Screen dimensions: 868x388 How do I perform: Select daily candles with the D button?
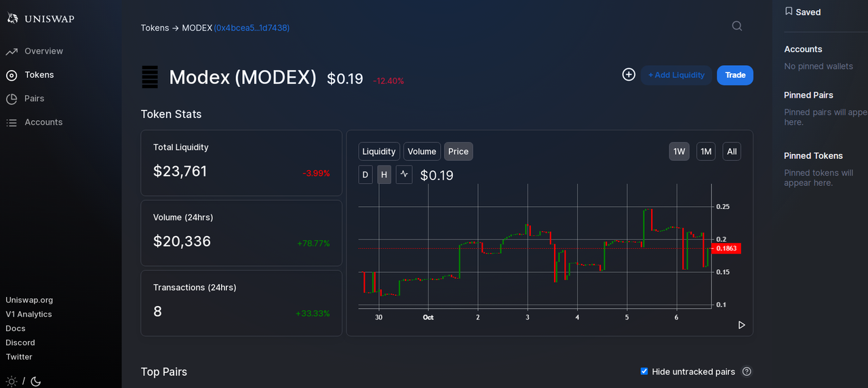(366, 175)
